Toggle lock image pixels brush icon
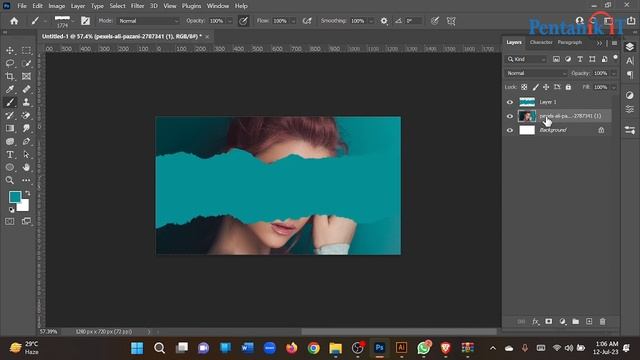Image resolution: width=640 pixels, height=360 pixels. tap(535, 87)
